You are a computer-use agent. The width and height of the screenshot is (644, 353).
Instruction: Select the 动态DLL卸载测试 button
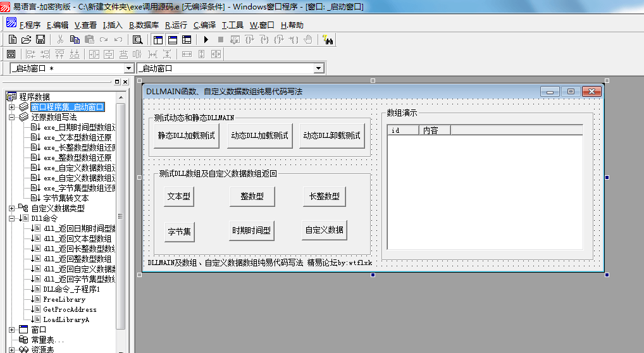pos(332,135)
